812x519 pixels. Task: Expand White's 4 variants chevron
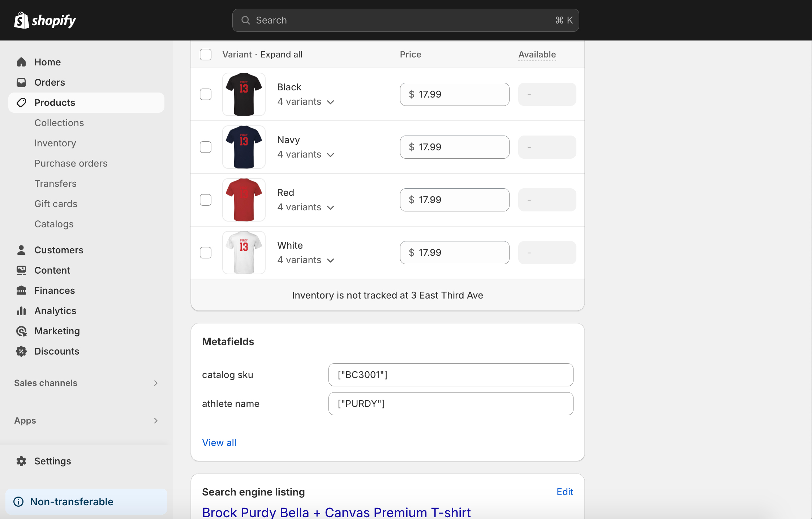[330, 260]
